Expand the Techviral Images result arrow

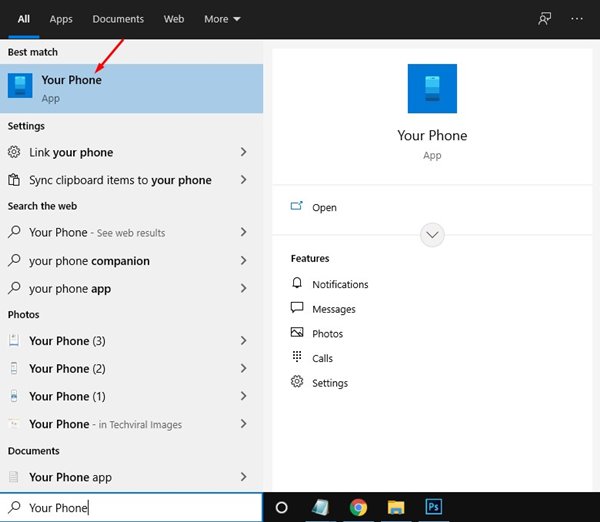tap(243, 424)
